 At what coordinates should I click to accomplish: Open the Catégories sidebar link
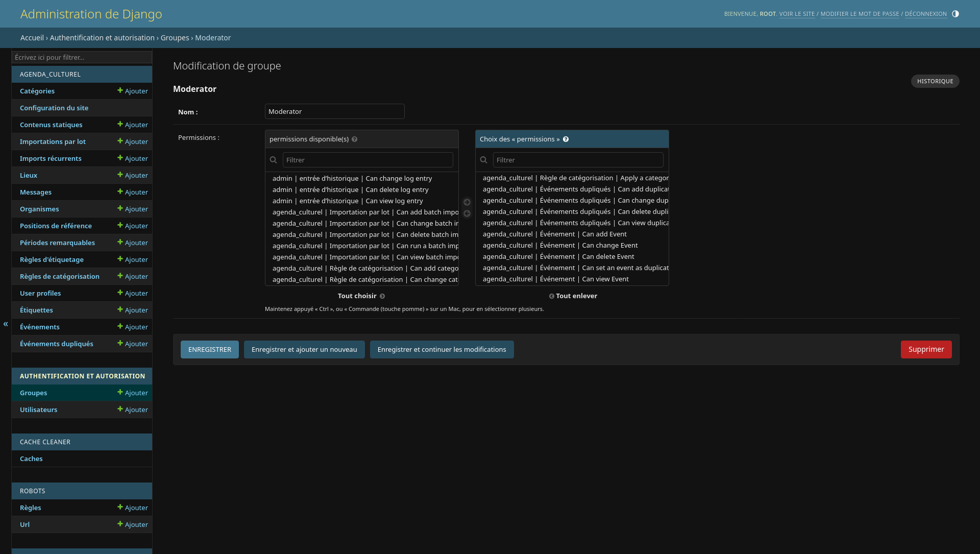pyautogui.click(x=37, y=91)
